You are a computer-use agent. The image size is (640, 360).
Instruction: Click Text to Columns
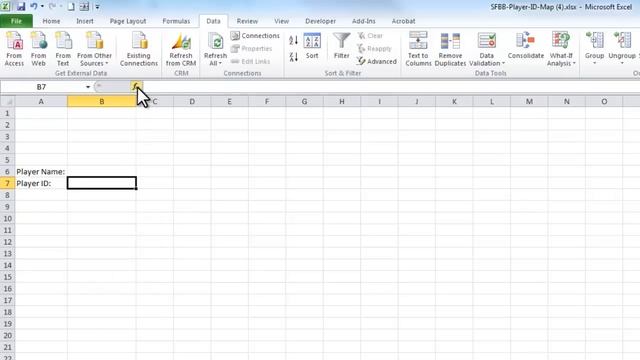point(418,49)
